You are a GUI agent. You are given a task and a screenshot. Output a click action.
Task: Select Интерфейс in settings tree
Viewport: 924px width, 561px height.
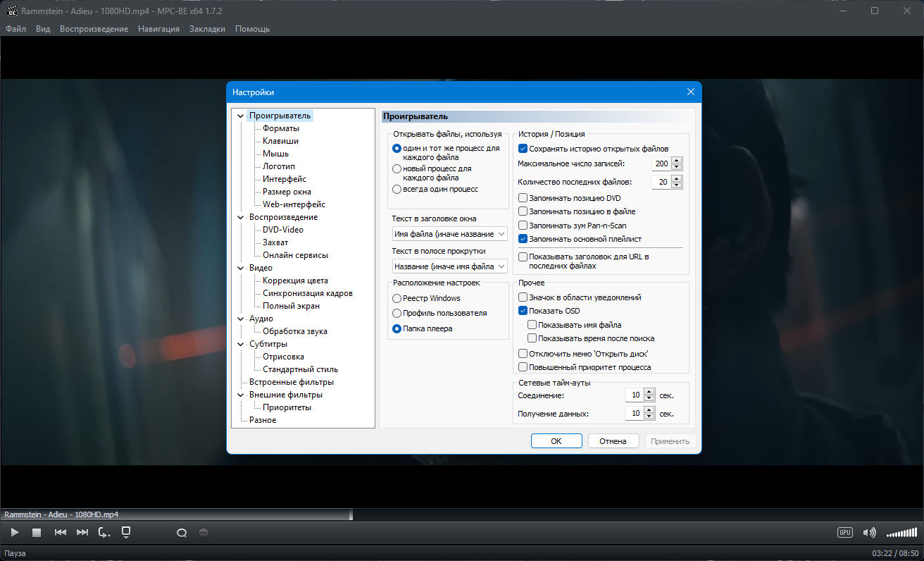tap(285, 179)
